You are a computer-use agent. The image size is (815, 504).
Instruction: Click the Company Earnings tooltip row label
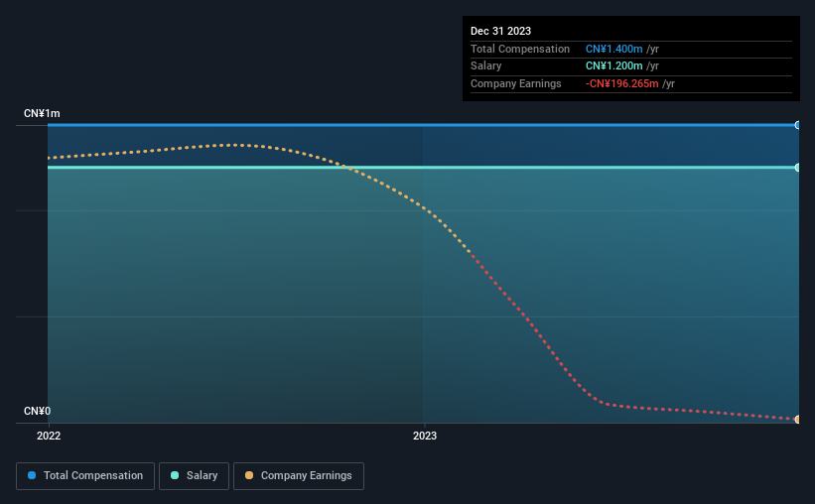pyautogui.click(x=515, y=83)
